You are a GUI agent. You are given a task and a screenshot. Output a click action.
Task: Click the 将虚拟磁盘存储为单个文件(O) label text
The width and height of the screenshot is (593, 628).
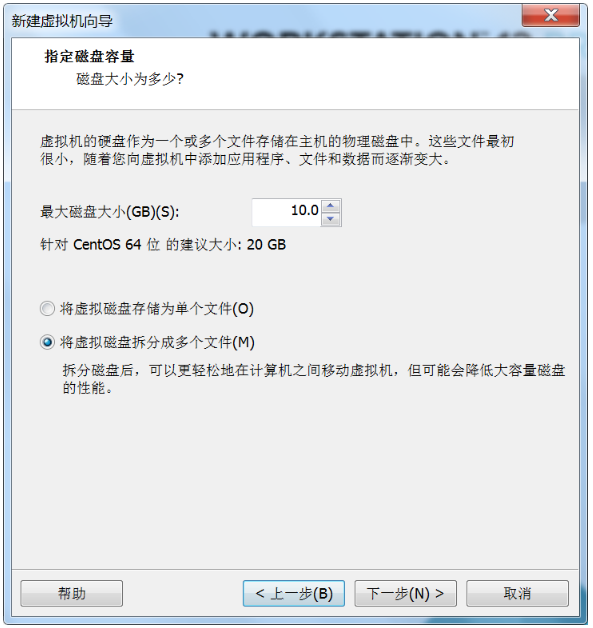pyautogui.click(x=157, y=309)
